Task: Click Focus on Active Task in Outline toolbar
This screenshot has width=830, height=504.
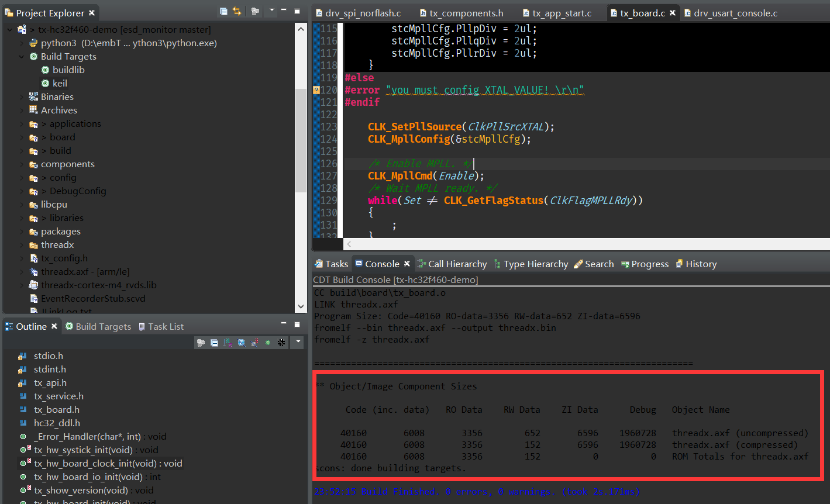Action: click(x=201, y=343)
